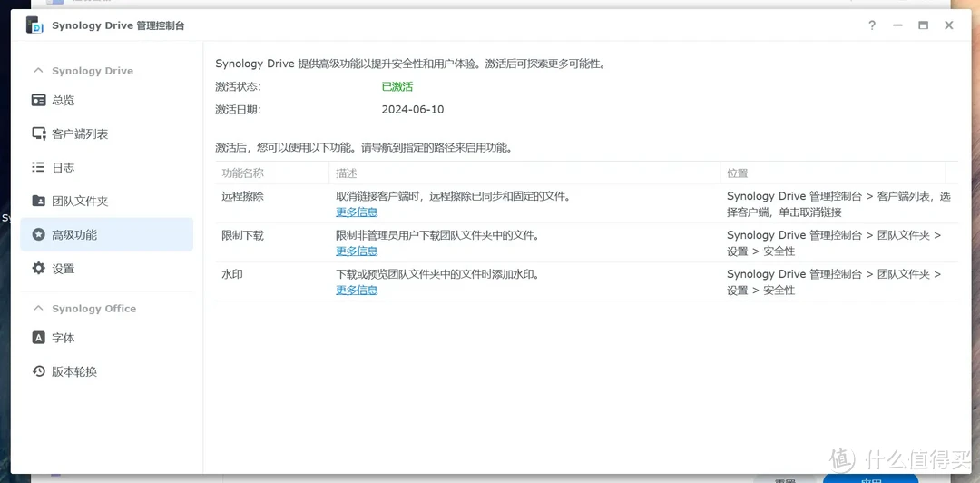Select 团队文件夹 in the sidebar
The width and height of the screenshot is (980, 483).
click(x=107, y=202)
